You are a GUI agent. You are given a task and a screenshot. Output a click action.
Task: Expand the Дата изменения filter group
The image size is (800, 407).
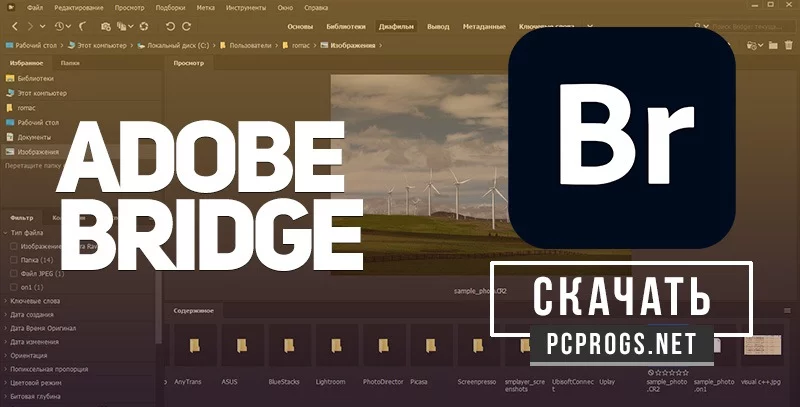click(x=6, y=342)
